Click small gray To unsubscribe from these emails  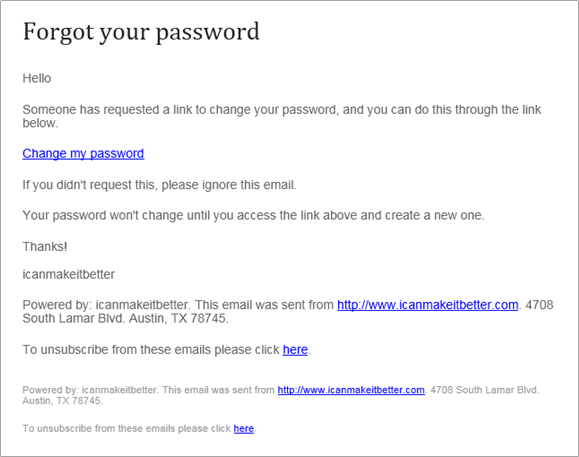pyautogui.click(x=126, y=429)
